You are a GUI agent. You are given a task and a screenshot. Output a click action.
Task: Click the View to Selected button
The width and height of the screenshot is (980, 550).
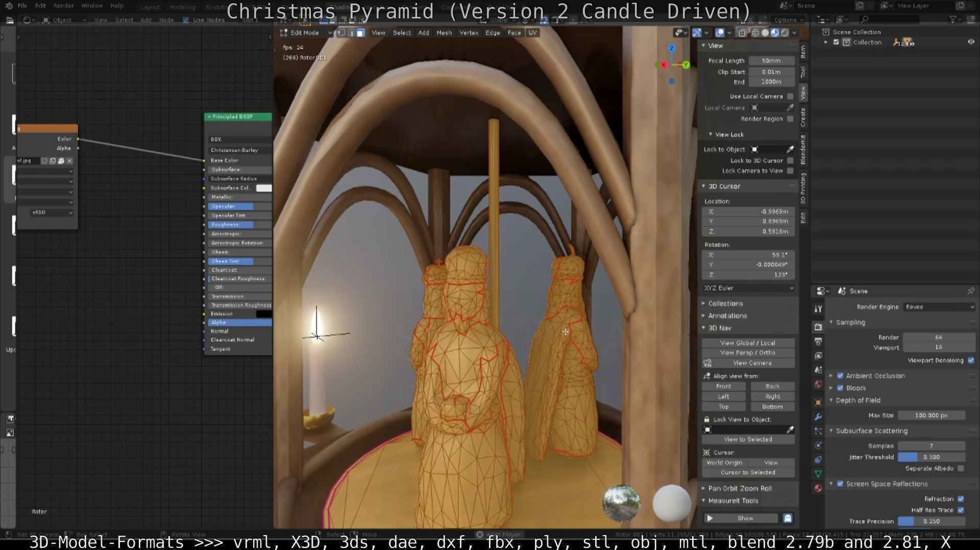748,440
